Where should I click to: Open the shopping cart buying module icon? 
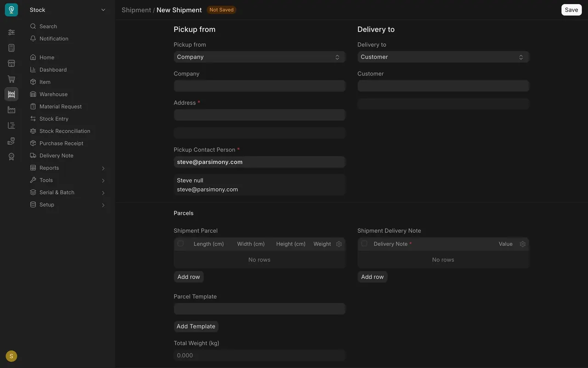11,79
